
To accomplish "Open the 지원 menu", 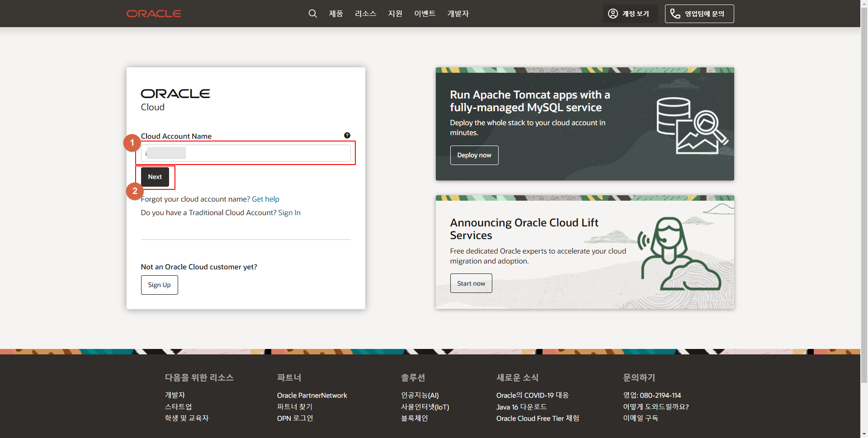I will (395, 14).
